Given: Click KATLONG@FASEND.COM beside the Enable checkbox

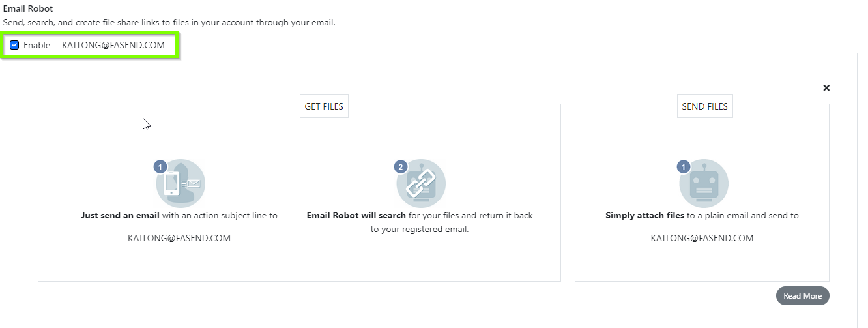Looking at the screenshot, I should tap(113, 46).
